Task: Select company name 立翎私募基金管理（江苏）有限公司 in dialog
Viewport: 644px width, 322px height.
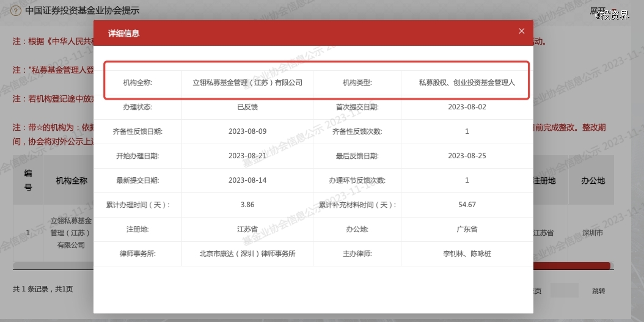Action: [x=247, y=82]
